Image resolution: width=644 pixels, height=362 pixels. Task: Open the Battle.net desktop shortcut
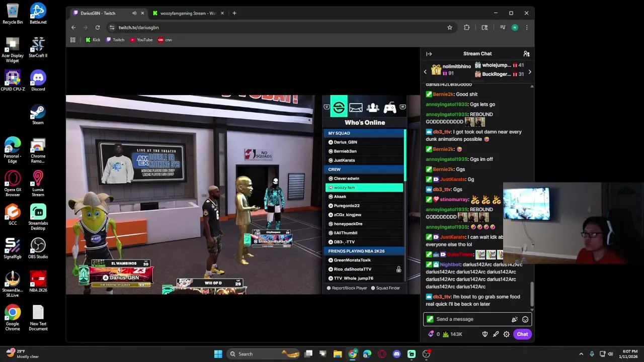(x=38, y=14)
